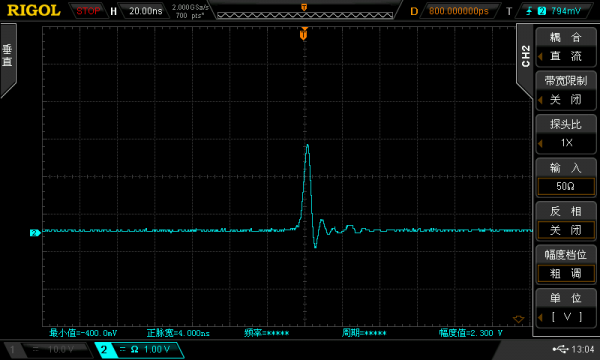The width and height of the screenshot is (600, 360).
Task: Click the horizontal timebase 20.00ns readout
Action: (x=145, y=11)
